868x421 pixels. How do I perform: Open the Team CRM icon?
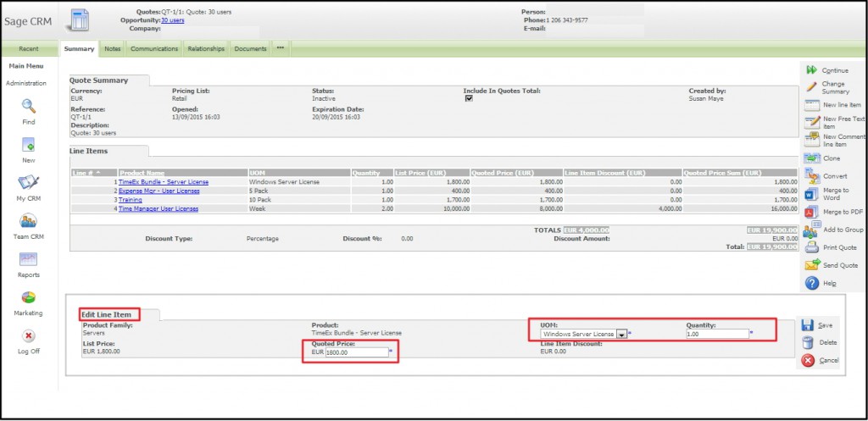pyautogui.click(x=28, y=221)
